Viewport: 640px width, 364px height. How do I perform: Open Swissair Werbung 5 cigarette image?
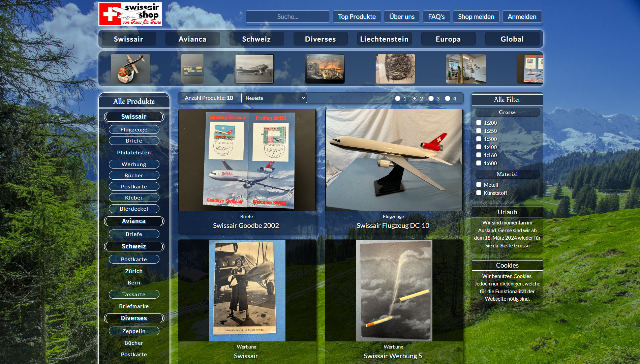394,291
